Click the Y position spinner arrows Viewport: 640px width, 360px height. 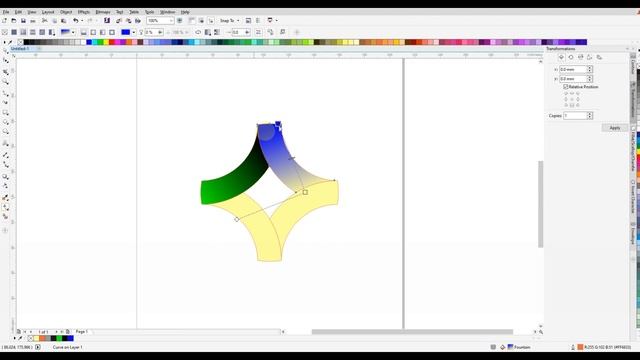click(589, 78)
